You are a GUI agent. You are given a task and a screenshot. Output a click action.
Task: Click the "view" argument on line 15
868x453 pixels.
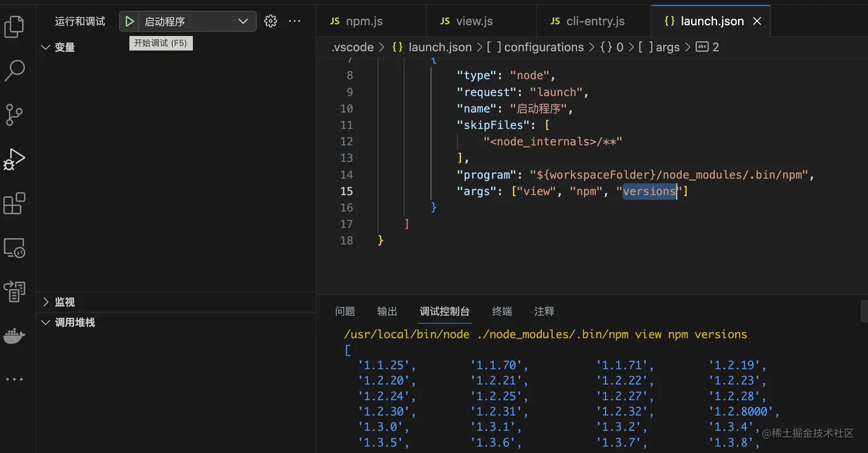537,191
